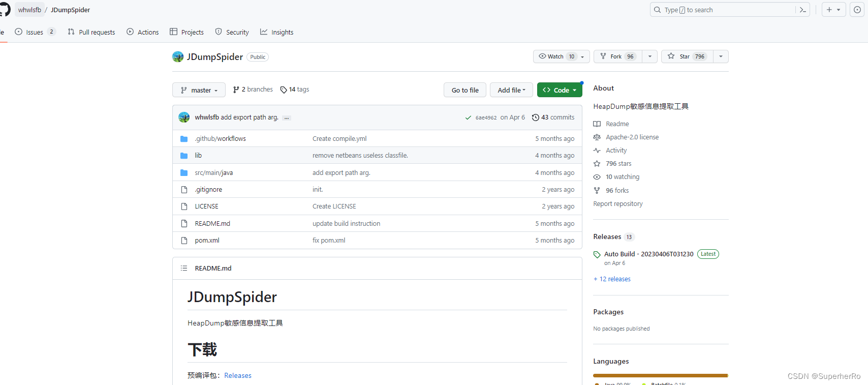Click the src/main/java folder icon
This screenshot has height=385, width=868.
184,173
